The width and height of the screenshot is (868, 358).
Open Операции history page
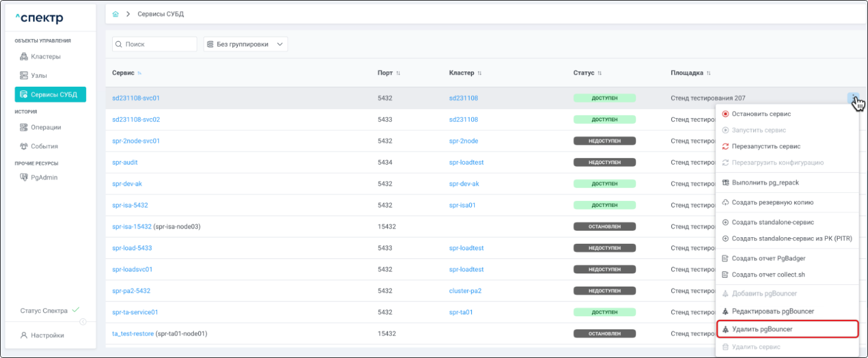pyautogui.click(x=46, y=127)
